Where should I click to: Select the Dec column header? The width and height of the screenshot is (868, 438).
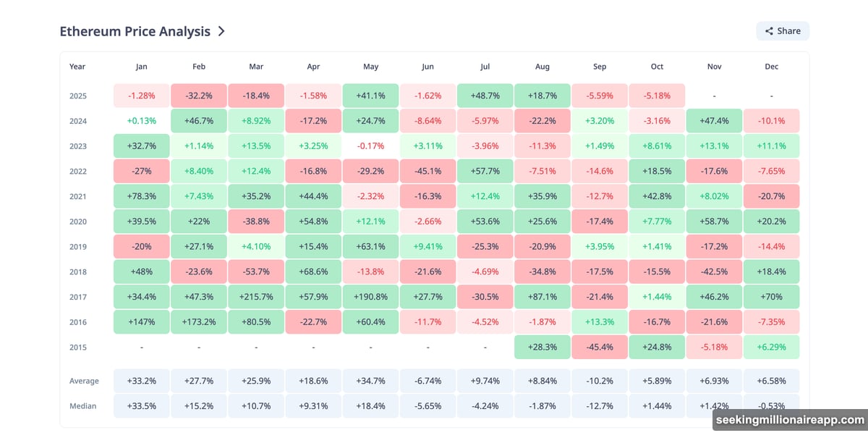[x=771, y=66]
